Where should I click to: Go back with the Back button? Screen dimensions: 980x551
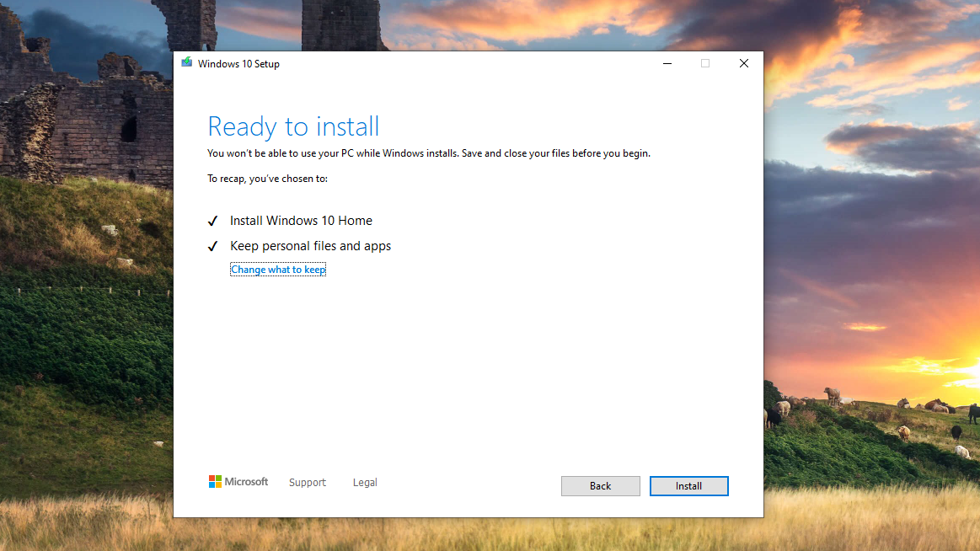point(600,485)
